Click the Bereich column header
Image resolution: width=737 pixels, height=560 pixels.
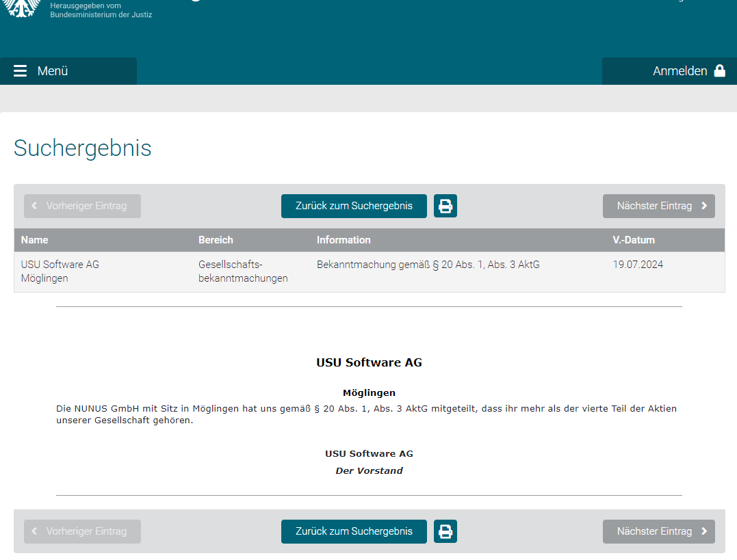pyautogui.click(x=216, y=240)
